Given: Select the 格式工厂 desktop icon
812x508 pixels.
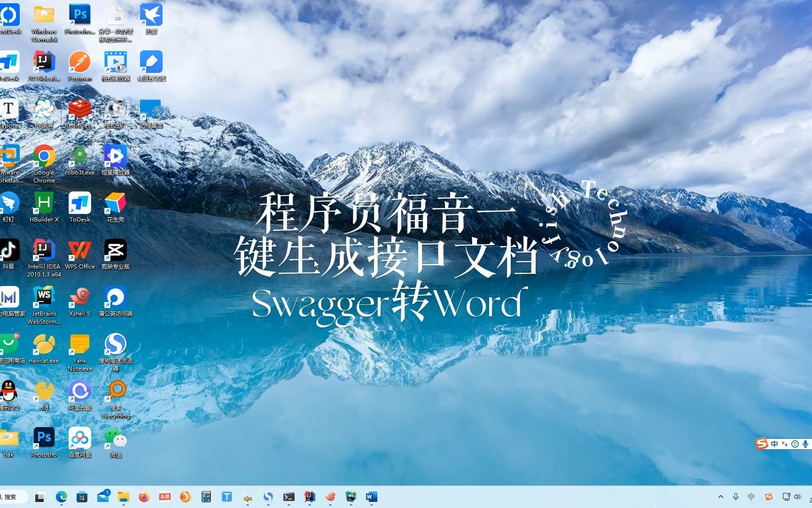Looking at the screenshot, I should [x=115, y=113].
